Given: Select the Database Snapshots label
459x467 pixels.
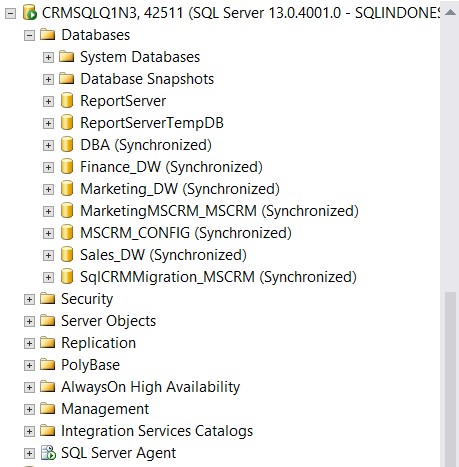Looking at the screenshot, I should [x=147, y=79].
